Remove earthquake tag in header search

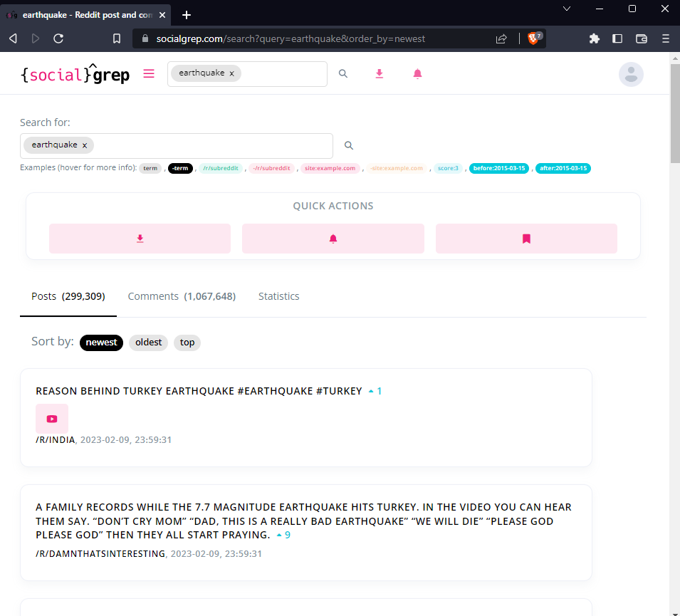click(232, 74)
